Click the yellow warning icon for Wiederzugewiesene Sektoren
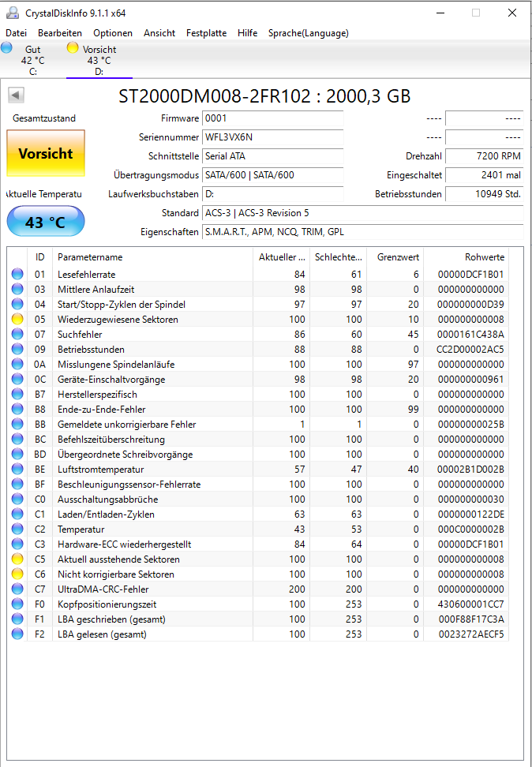 click(x=17, y=320)
